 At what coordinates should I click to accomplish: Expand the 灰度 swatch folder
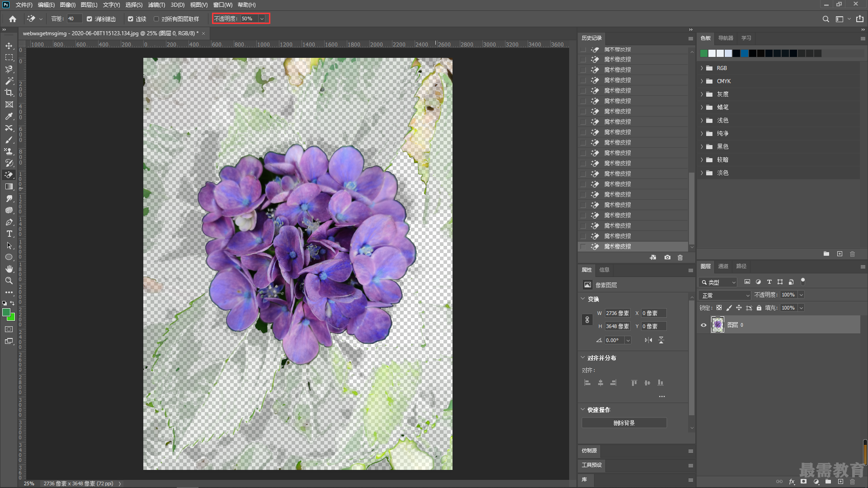click(x=702, y=94)
